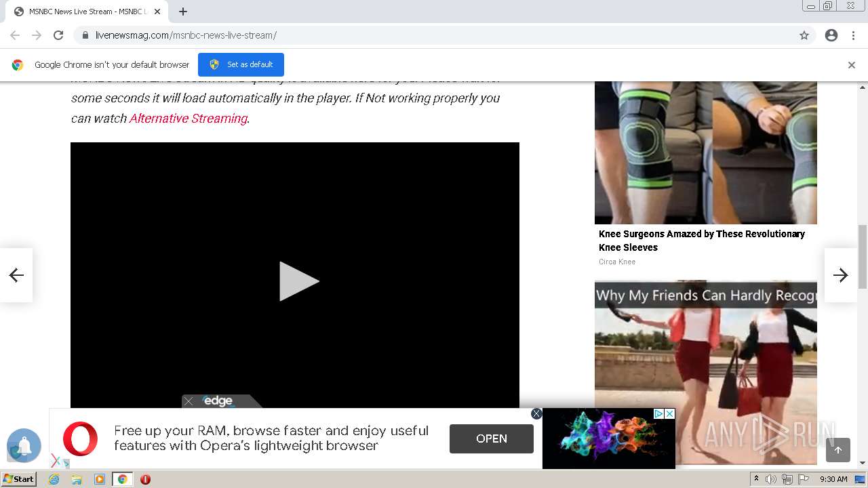Click the page vertical scrollbar thumb

coord(863,256)
